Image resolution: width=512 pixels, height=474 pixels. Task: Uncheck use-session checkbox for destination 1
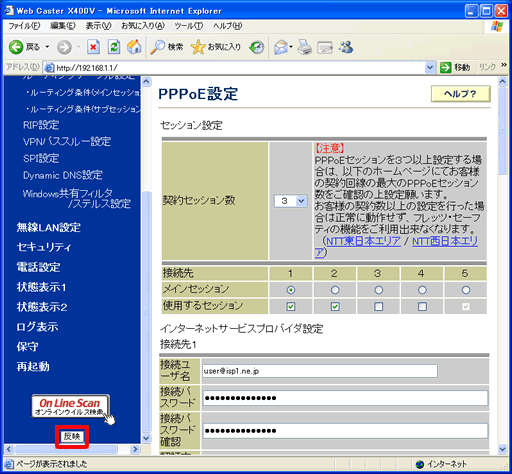tap(291, 306)
